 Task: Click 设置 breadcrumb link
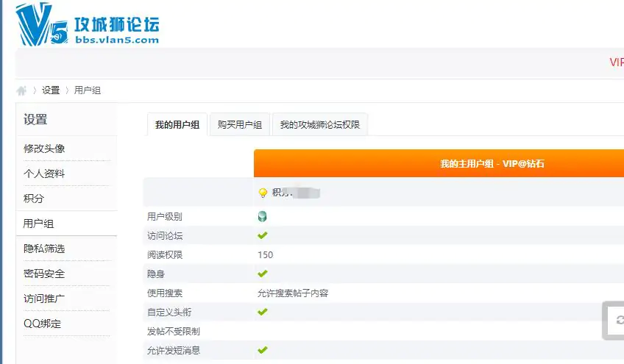51,90
